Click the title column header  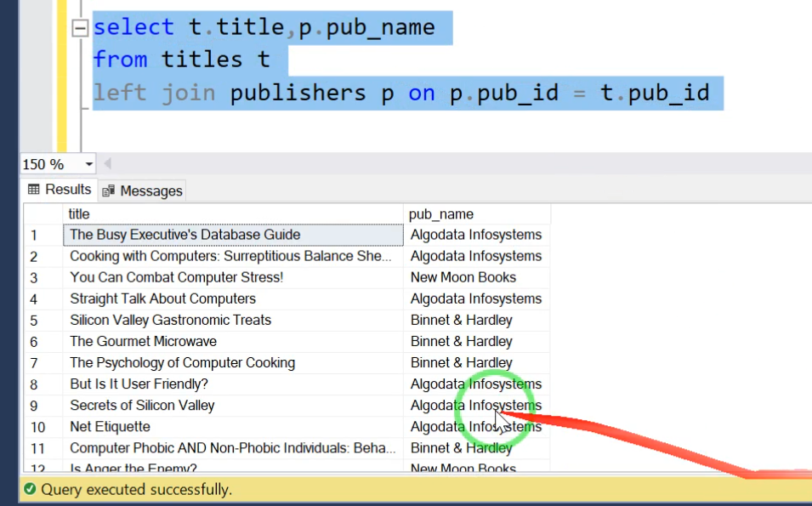[x=233, y=214]
